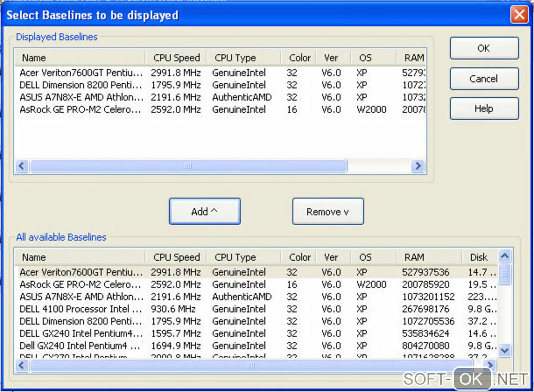Screen dimensions: 534x392
Task: Sort displayed baselines by CPU Speed column
Action: tap(176, 58)
